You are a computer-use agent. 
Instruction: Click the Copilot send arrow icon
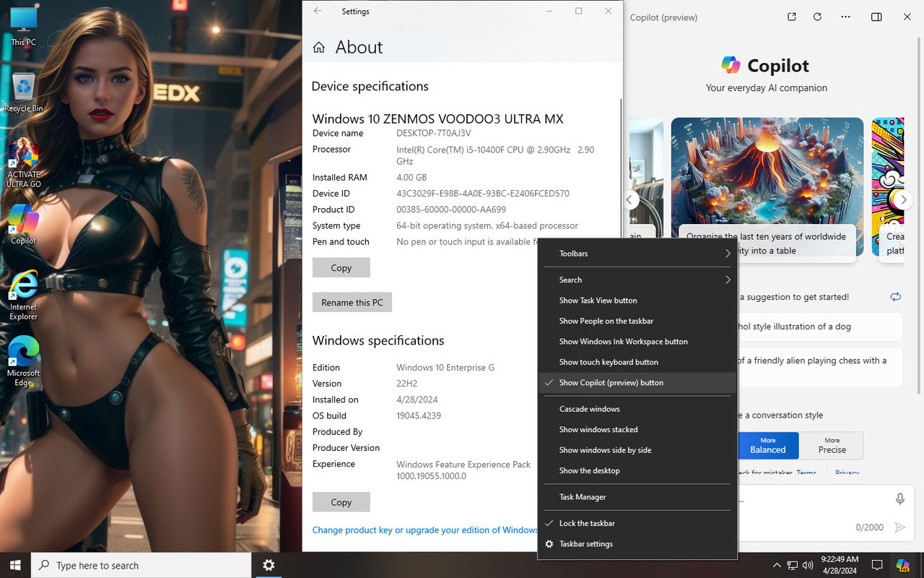[899, 527]
